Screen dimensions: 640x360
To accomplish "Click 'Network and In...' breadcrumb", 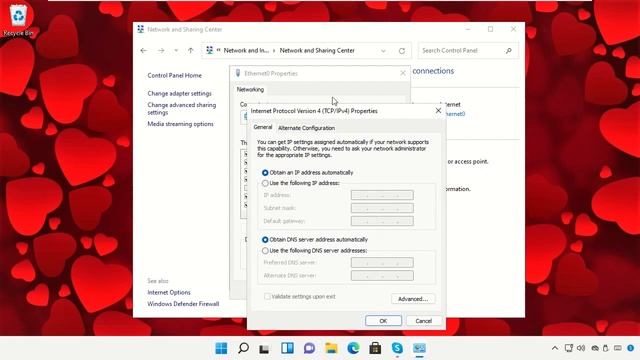I will pyautogui.click(x=246, y=51).
